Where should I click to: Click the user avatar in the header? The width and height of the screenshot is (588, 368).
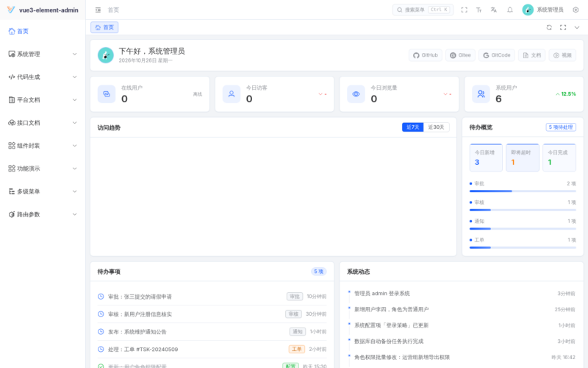[528, 10]
